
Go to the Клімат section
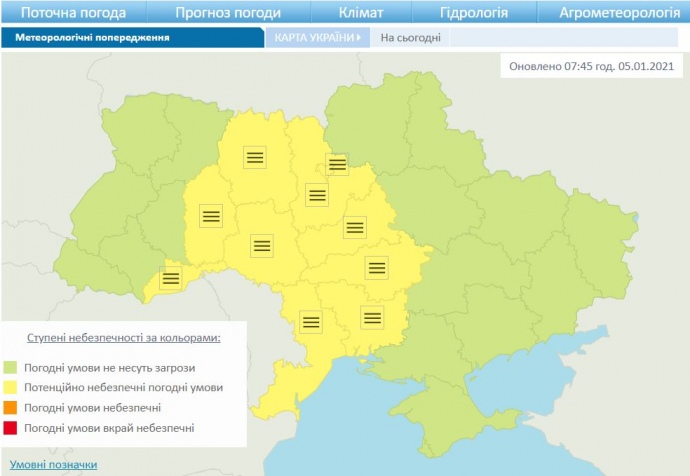click(x=361, y=13)
